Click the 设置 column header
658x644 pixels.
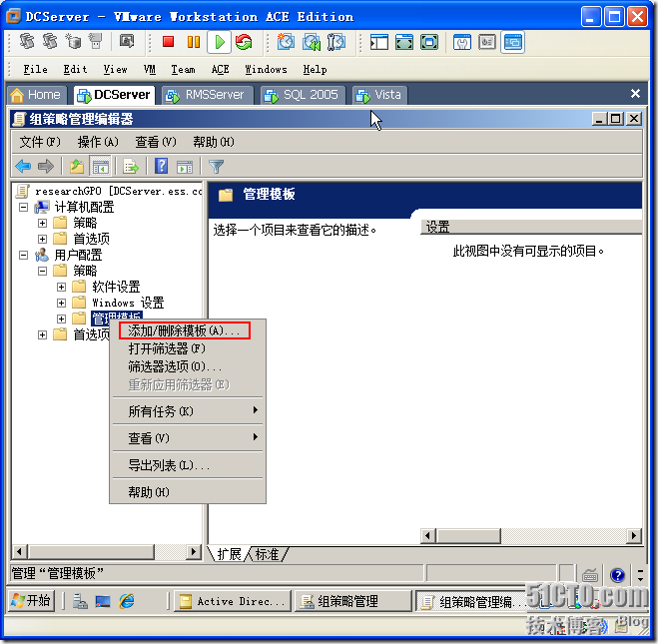[531, 227]
